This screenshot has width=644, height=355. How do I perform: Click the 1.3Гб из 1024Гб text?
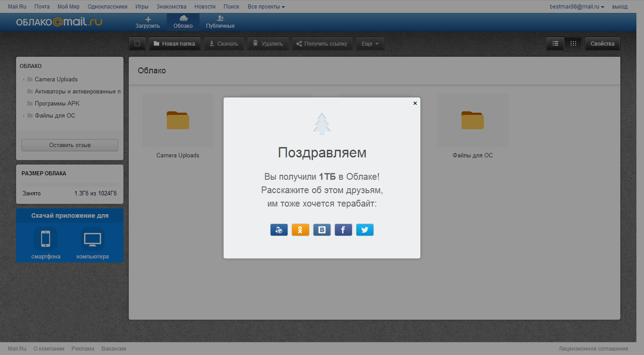tap(96, 194)
